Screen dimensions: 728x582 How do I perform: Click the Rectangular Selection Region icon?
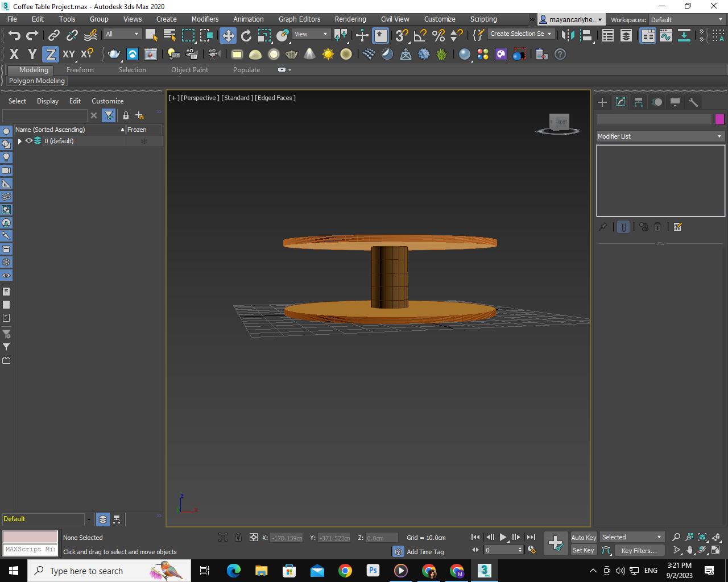click(x=188, y=35)
